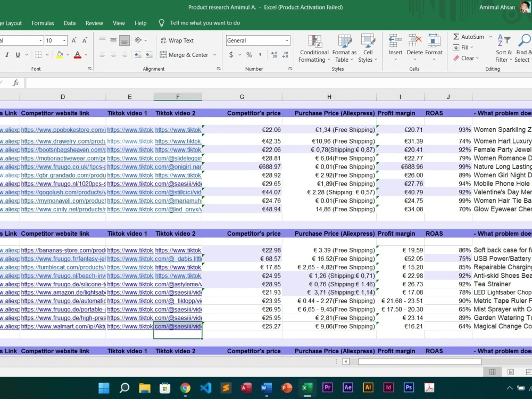Decrease font size with the small A icon
The height and width of the screenshot is (399, 532).
click(x=85, y=40)
